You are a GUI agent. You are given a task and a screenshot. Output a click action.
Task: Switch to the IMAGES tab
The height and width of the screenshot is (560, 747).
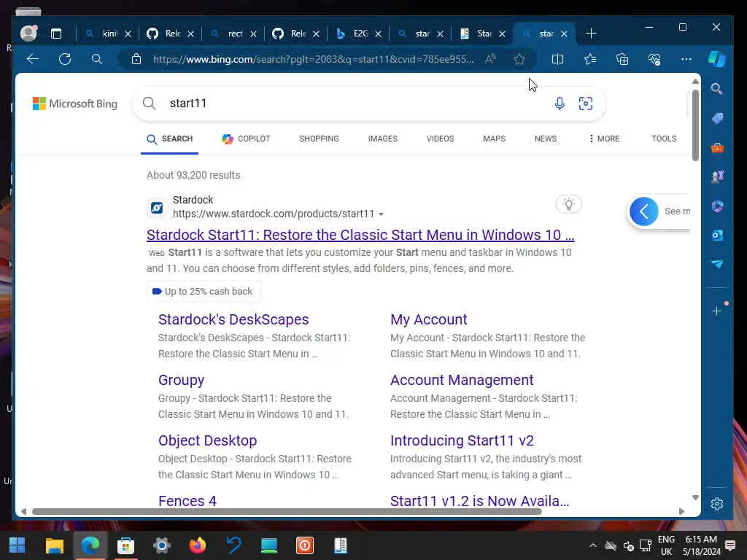coord(382,139)
